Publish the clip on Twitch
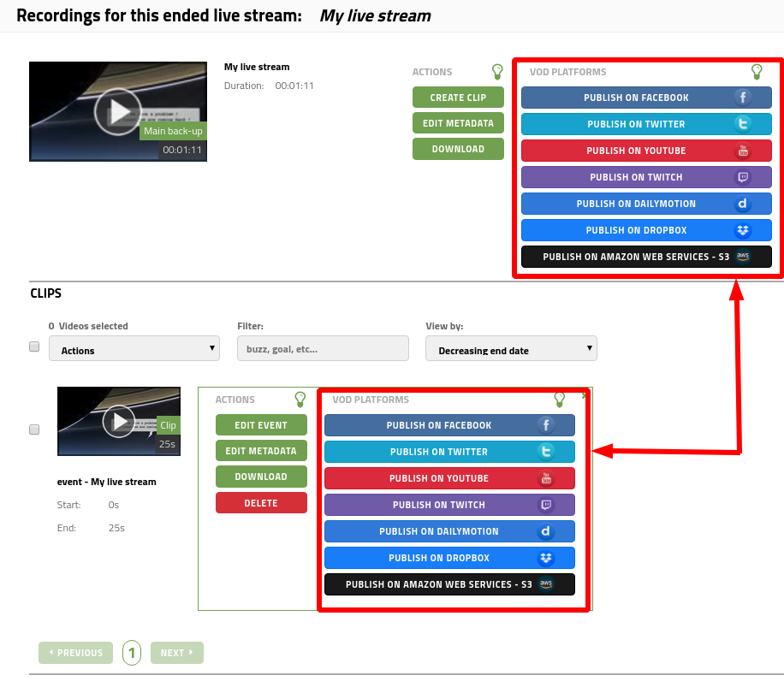 click(449, 505)
